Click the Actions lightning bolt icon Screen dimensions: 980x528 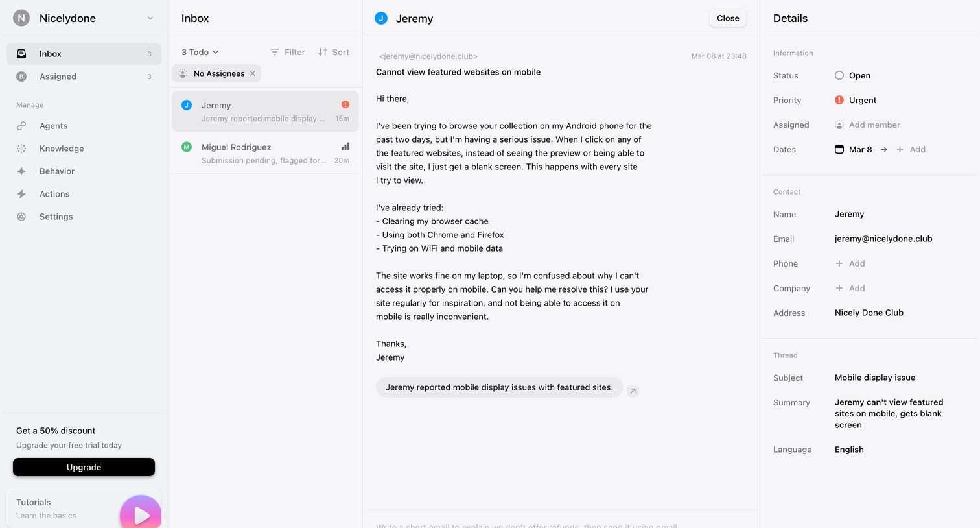point(21,194)
